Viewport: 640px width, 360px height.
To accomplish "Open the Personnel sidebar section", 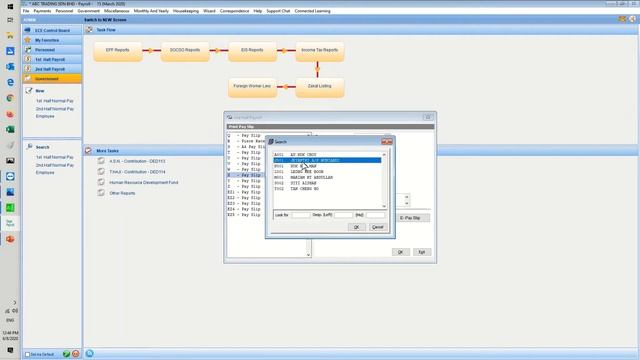I will 52,50.
